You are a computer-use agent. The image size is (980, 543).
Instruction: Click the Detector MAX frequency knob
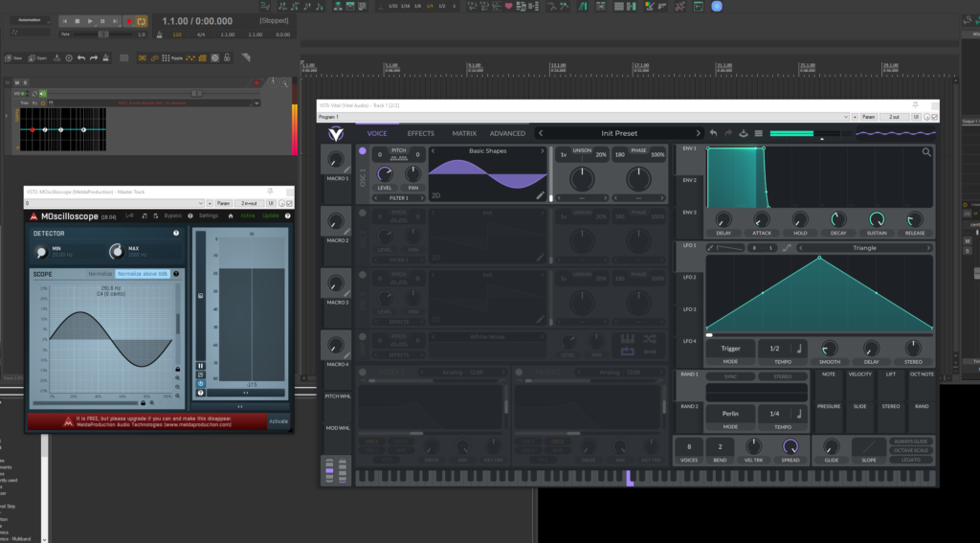coord(116,252)
